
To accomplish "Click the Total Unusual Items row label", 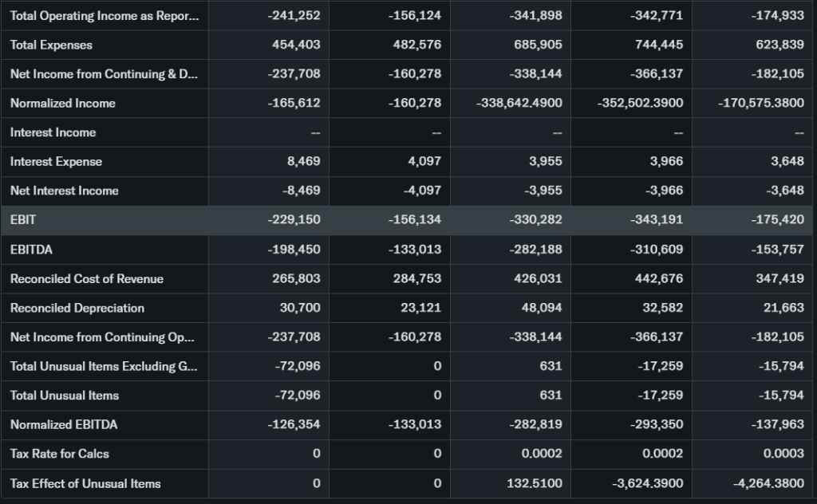I will [65, 396].
